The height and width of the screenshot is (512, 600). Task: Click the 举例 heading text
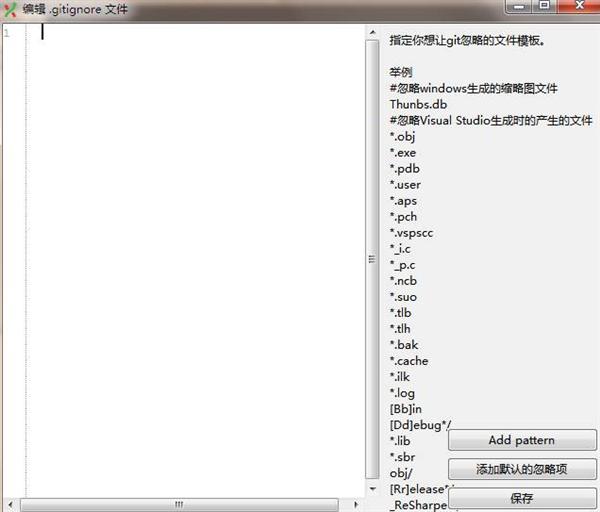coord(401,72)
